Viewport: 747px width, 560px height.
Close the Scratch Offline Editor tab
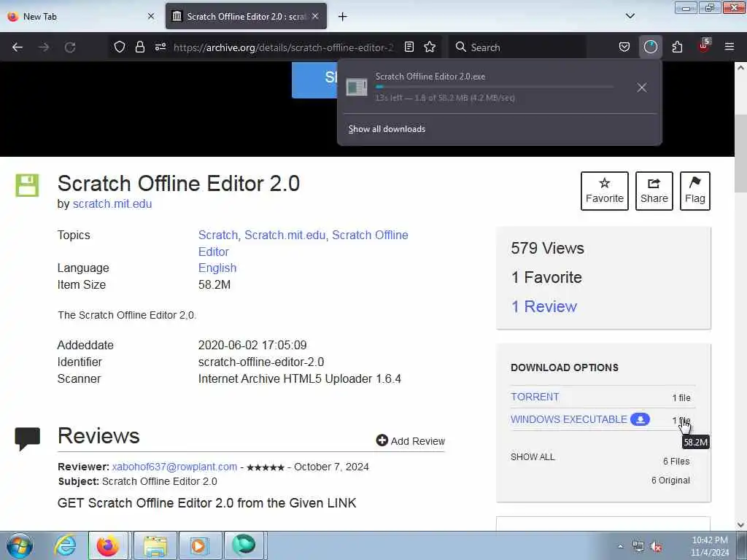tap(315, 17)
